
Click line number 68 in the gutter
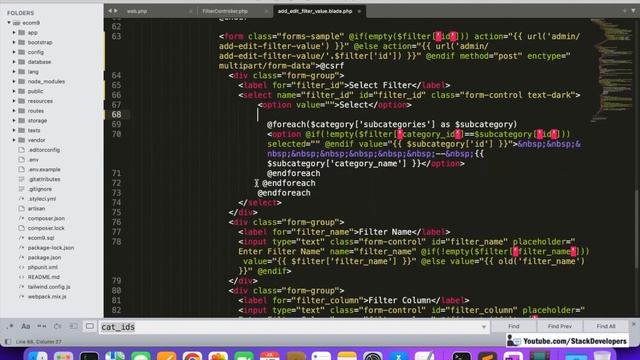point(116,115)
